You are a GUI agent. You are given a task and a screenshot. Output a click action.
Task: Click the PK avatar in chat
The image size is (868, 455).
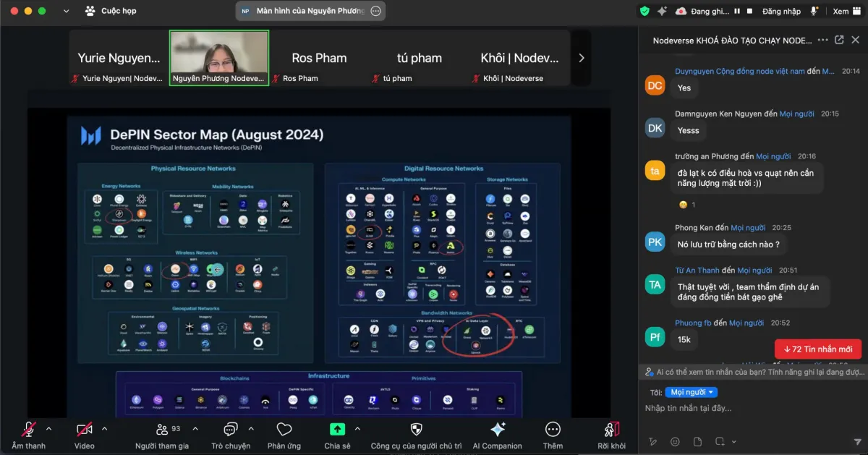point(655,242)
